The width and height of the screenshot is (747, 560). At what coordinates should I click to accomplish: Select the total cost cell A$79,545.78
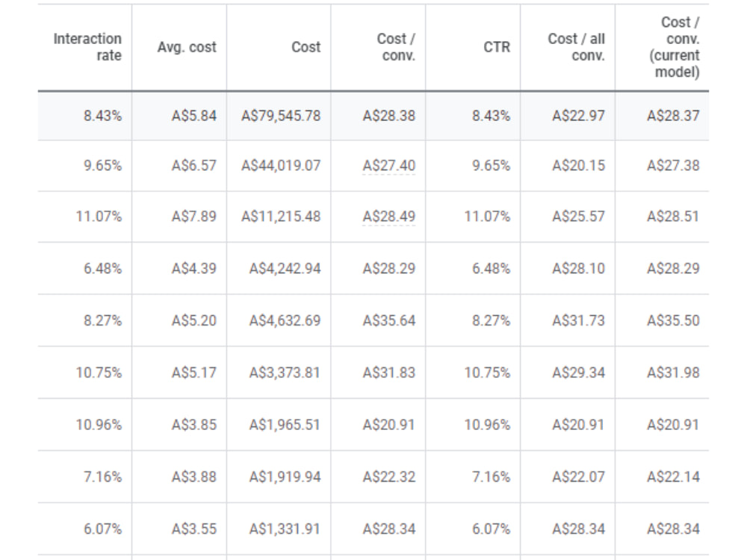tap(281, 116)
